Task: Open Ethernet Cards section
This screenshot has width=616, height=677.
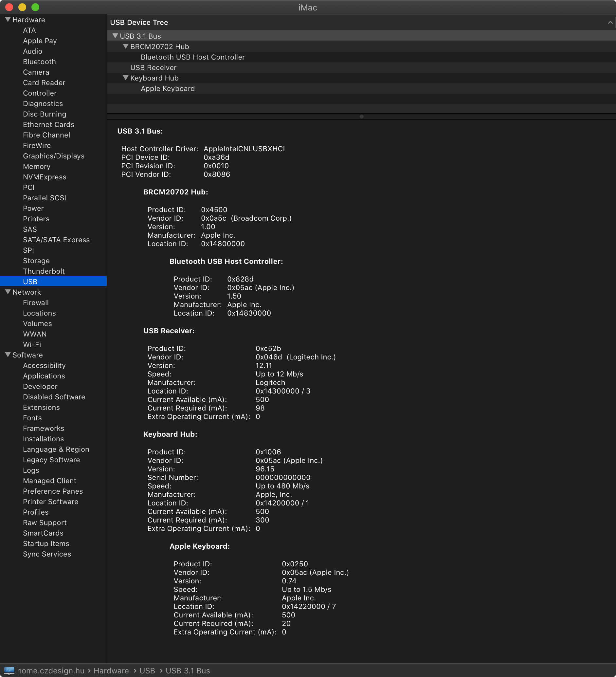Action: pyautogui.click(x=48, y=125)
